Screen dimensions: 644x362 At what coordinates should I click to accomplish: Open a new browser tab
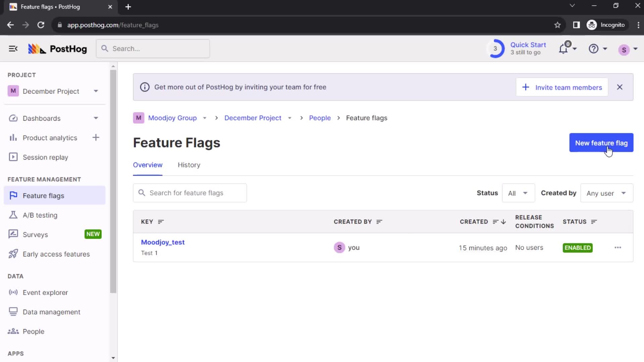click(x=128, y=7)
